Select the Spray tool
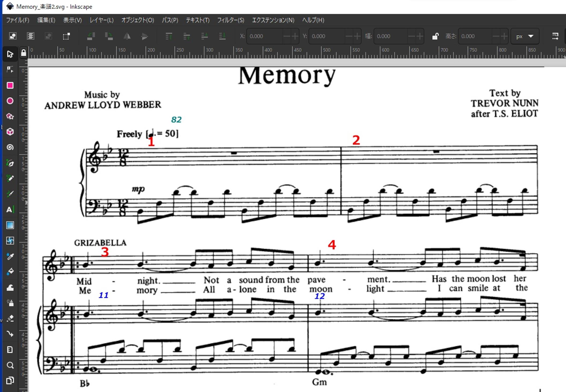Image resolution: width=566 pixels, height=392 pixels. click(10, 303)
